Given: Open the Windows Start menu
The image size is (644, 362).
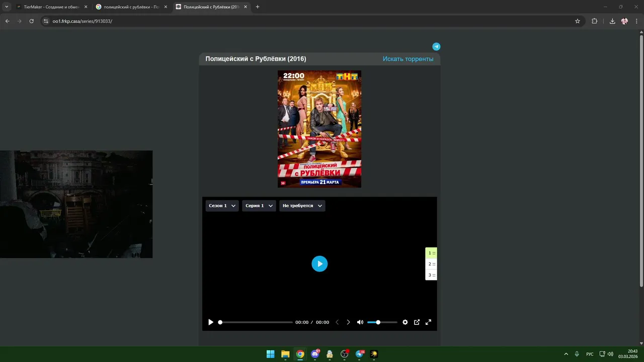Looking at the screenshot, I should (x=270, y=354).
